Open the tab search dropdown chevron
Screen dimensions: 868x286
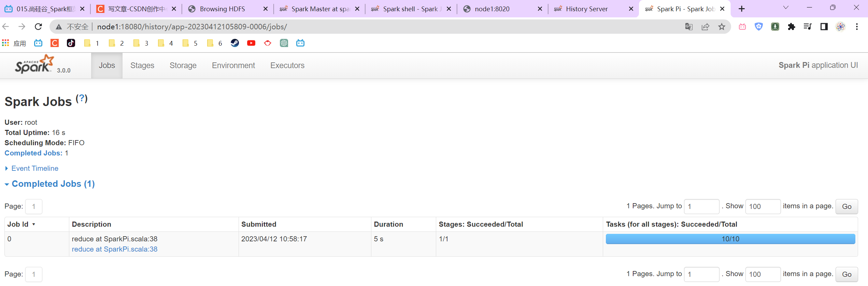tap(786, 8)
